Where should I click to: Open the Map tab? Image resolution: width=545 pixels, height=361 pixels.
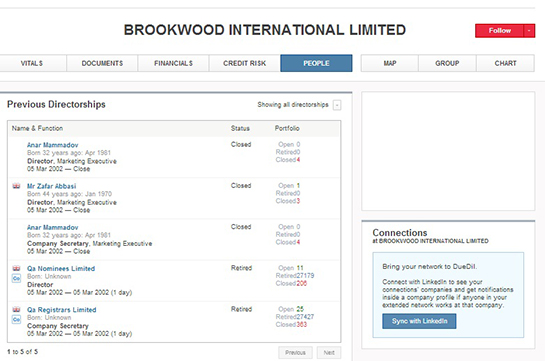click(x=390, y=63)
